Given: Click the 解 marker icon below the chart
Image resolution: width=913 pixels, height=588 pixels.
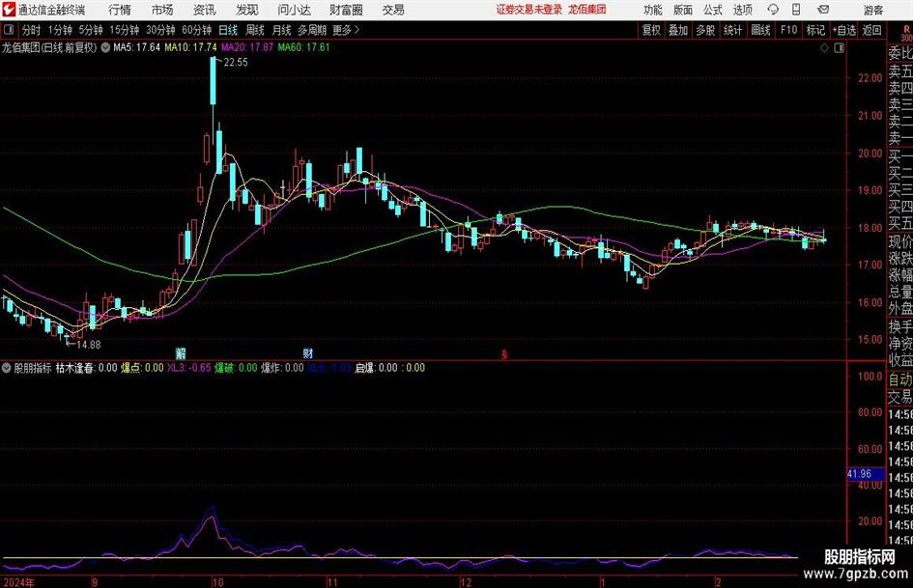Looking at the screenshot, I should (x=181, y=352).
